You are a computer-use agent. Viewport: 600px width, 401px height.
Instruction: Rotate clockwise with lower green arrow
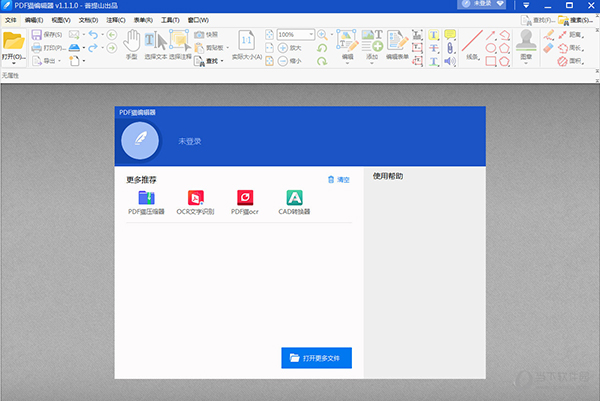[x=322, y=61]
